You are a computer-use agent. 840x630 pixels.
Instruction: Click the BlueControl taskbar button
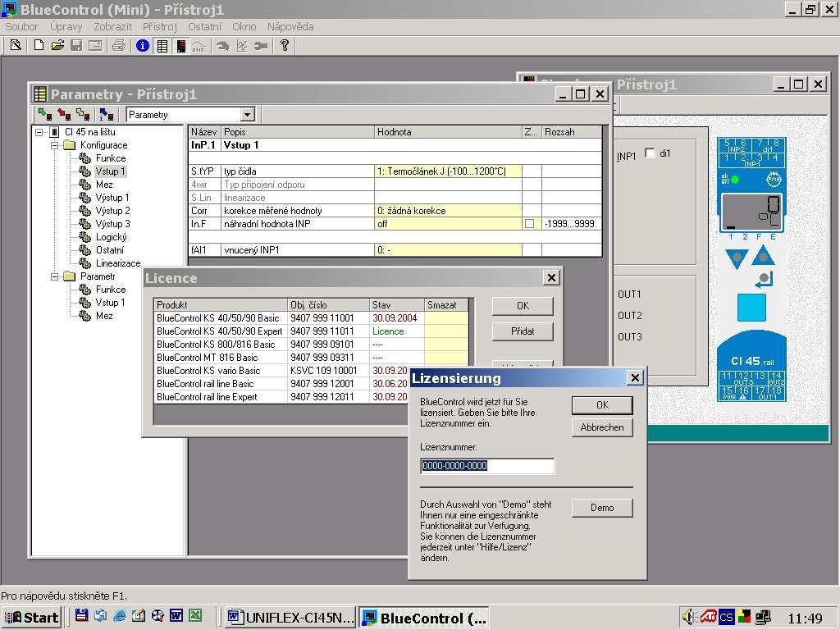(x=424, y=617)
